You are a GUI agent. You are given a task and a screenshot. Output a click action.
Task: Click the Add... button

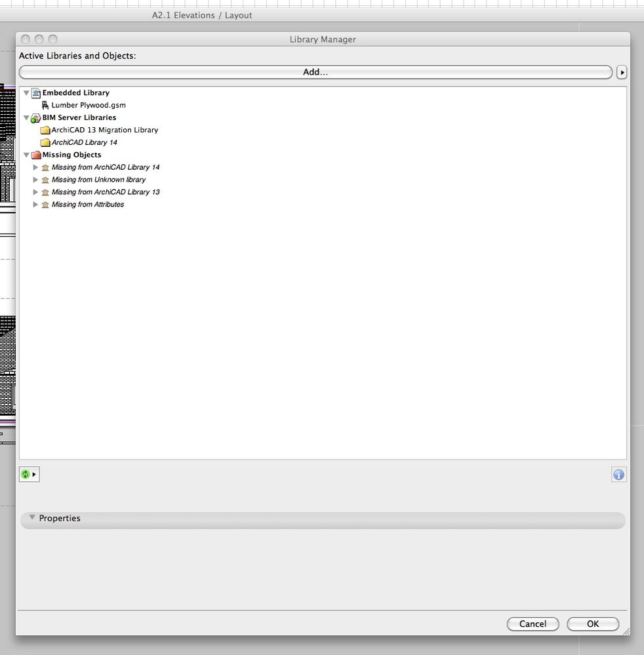(x=315, y=72)
